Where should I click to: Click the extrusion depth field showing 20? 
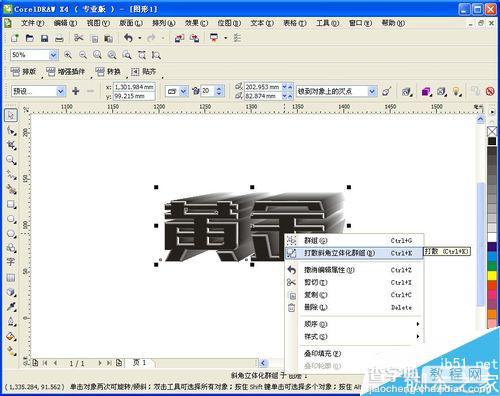point(208,91)
